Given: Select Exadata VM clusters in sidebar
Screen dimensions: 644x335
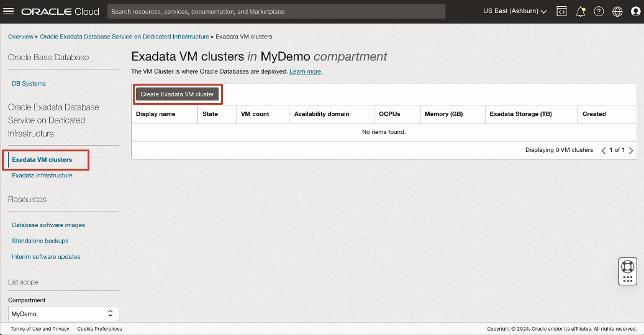Looking at the screenshot, I should pyautogui.click(x=42, y=160).
